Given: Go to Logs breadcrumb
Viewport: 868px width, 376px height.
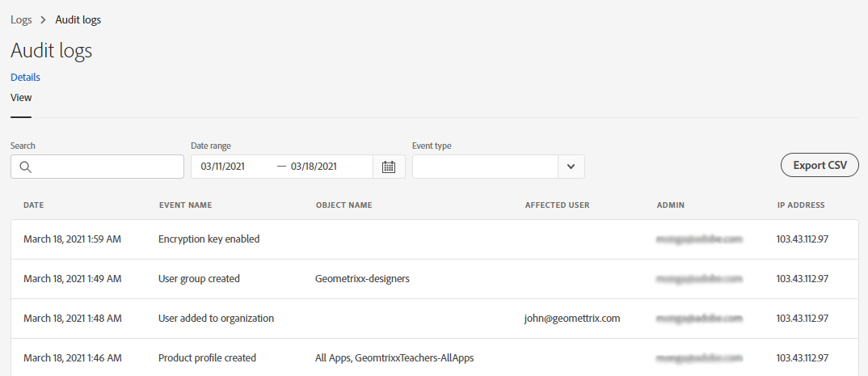Looking at the screenshot, I should pos(21,19).
